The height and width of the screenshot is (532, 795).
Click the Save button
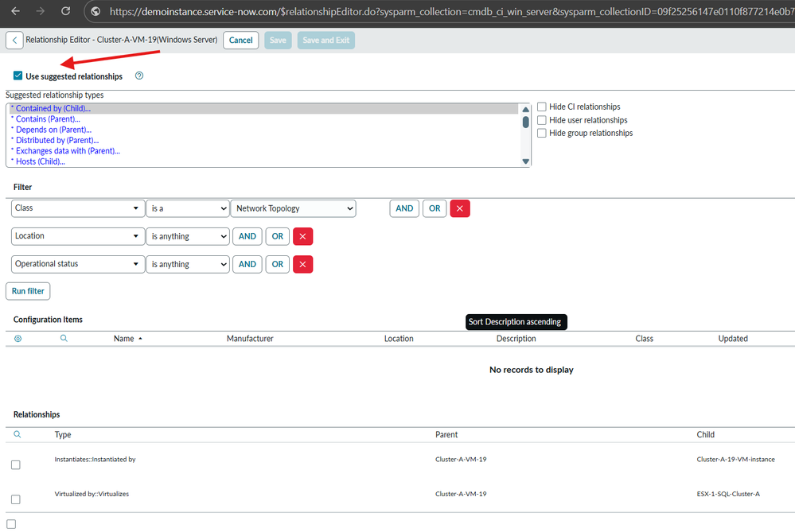point(278,40)
